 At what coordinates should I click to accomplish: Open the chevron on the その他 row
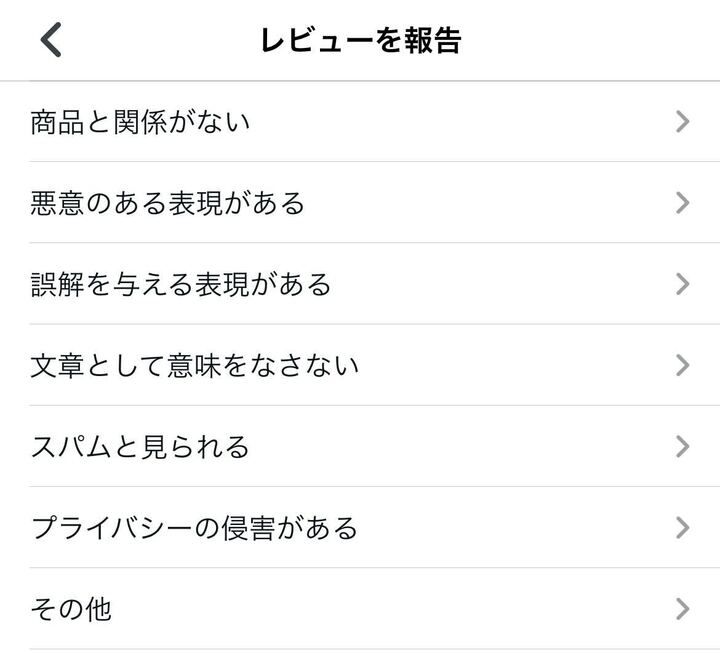pos(683,609)
